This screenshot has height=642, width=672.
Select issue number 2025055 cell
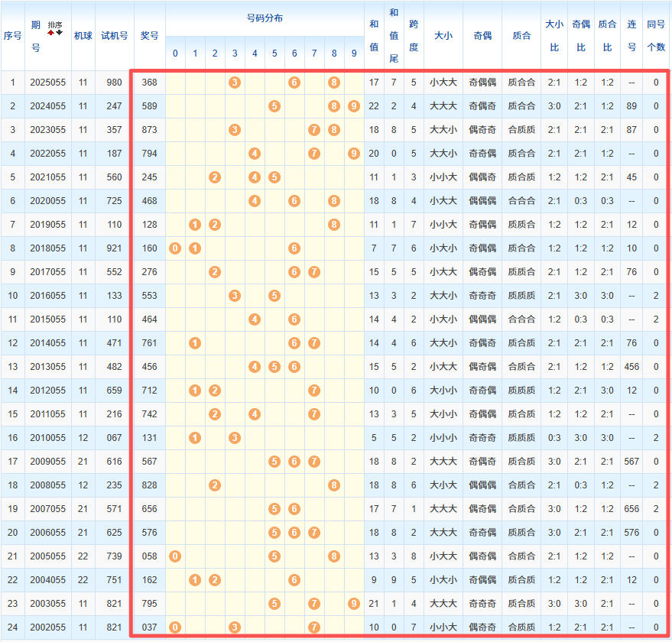(48, 83)
